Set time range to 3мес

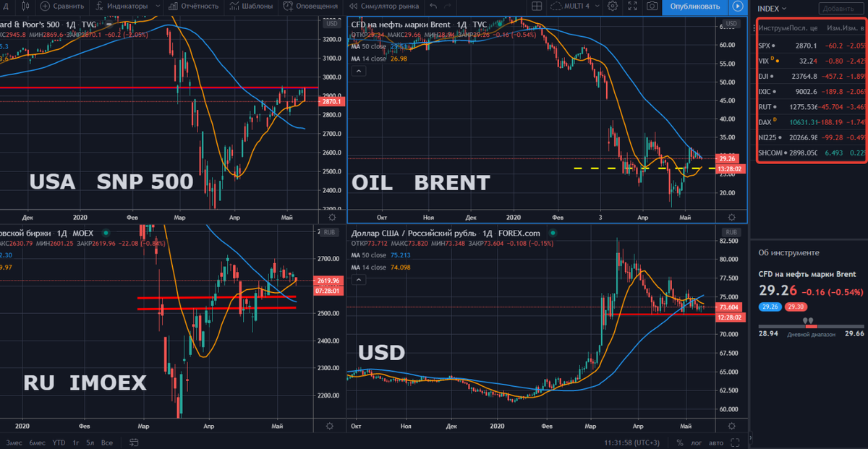[14, 442]
